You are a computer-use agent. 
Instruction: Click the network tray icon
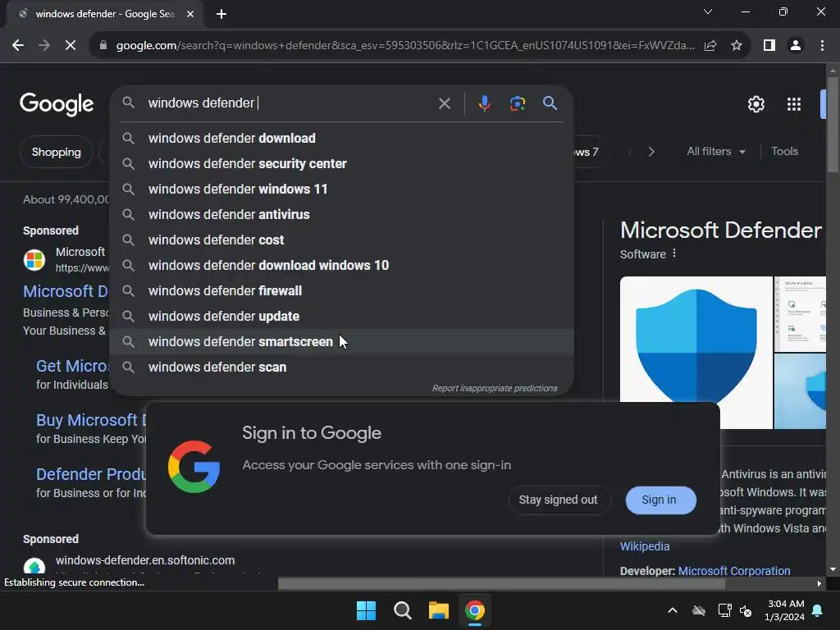pyautogui.click(x=724, y=610)
